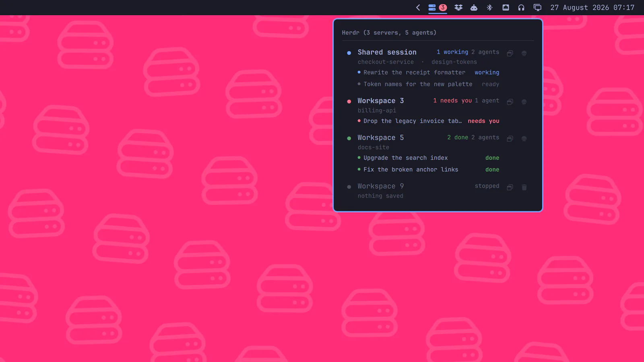This screenshot has height=362, width=644.
Task: Open the display monitors tray icon
Action: click(537, 8)
